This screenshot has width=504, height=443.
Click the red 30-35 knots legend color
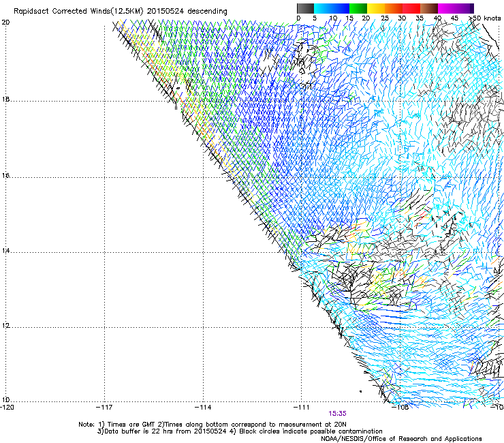411,8
